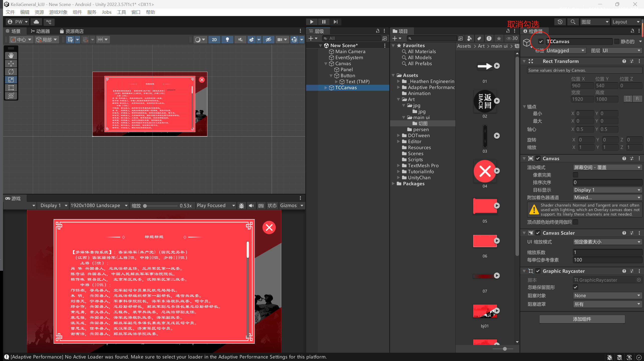This screenshot has width=644, height=361.
Task: Open editor version history via the clock icon
Action: (x=560, y=22)
